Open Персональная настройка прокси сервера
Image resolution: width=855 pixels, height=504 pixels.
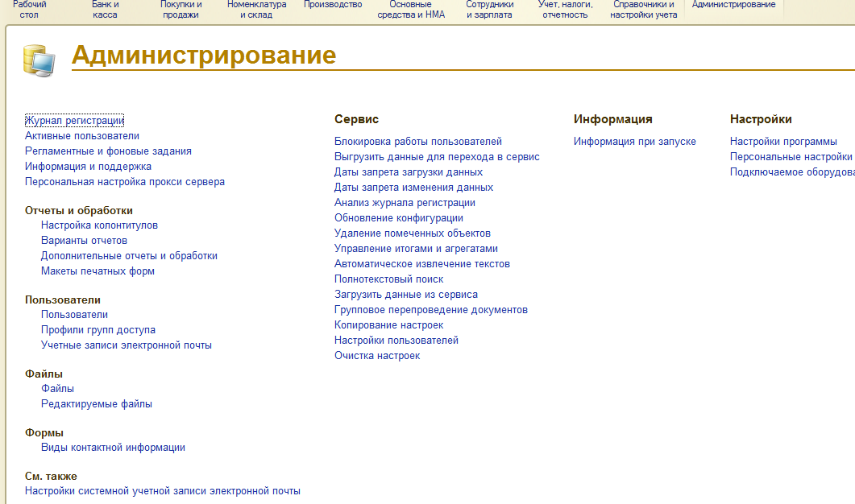point(124,181)
